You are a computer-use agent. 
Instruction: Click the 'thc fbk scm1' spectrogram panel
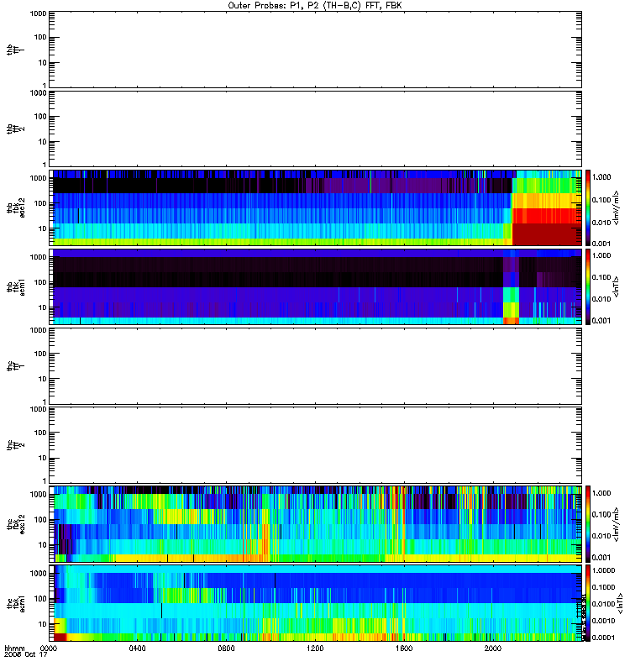point(316,603)
